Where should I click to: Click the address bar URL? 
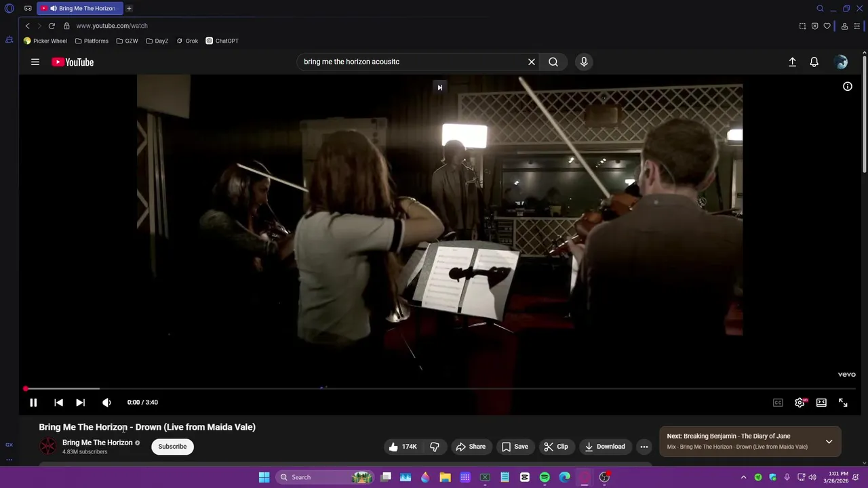click(x=112, y=26)
